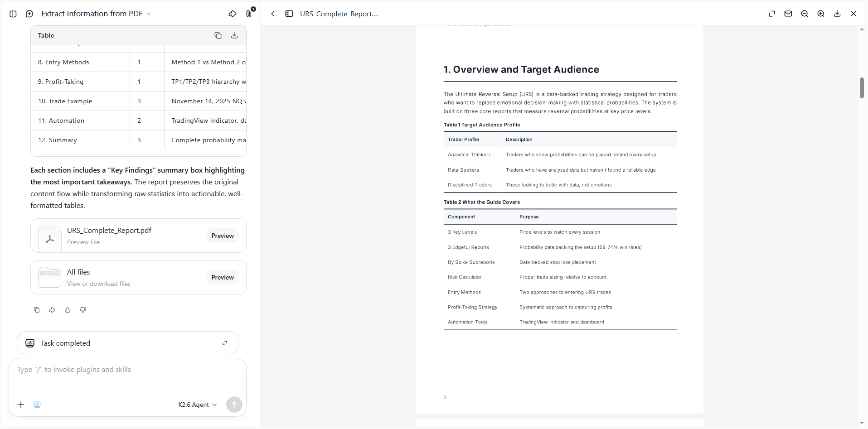Select 'Disciplined Traders' in PDF table
The image size is (868, 429).
point(470,185)
